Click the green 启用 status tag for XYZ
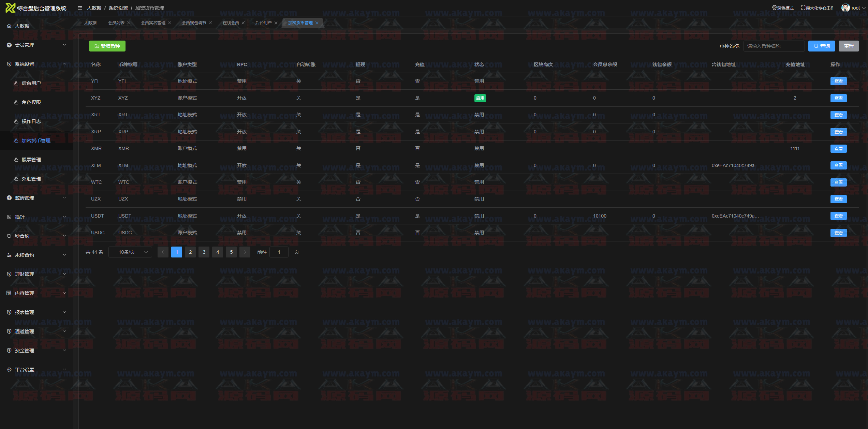 (x=480, y=98)
